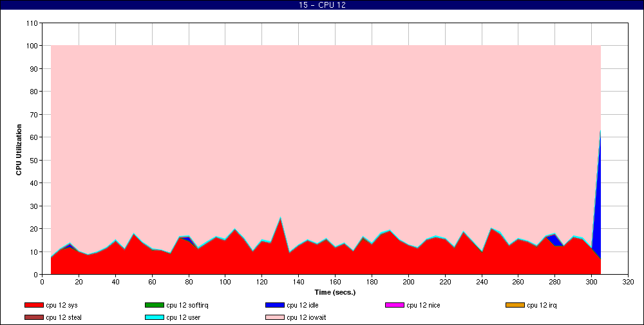Click the orange cpu 12 irq legend swatch
644x325 pixels.
click(515, 305)
